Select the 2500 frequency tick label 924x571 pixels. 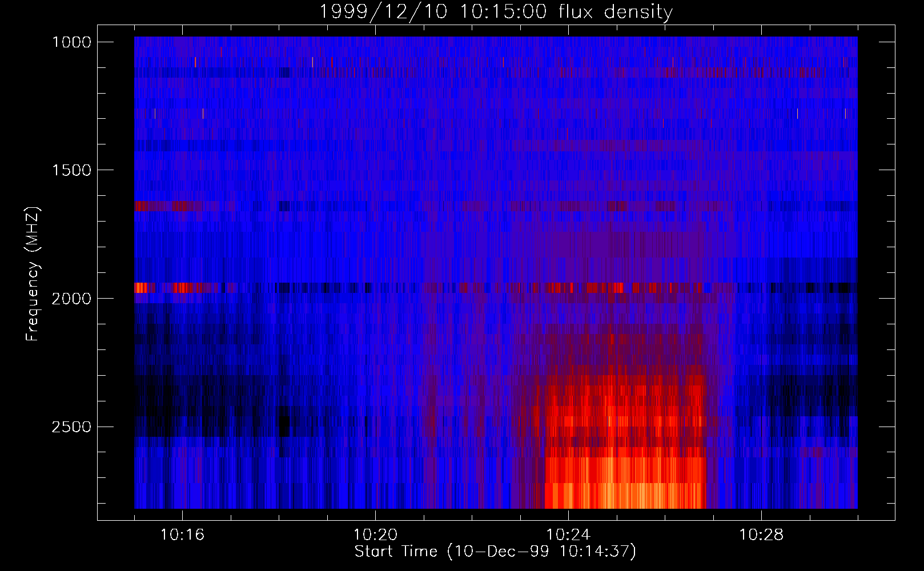coord(71,427)
